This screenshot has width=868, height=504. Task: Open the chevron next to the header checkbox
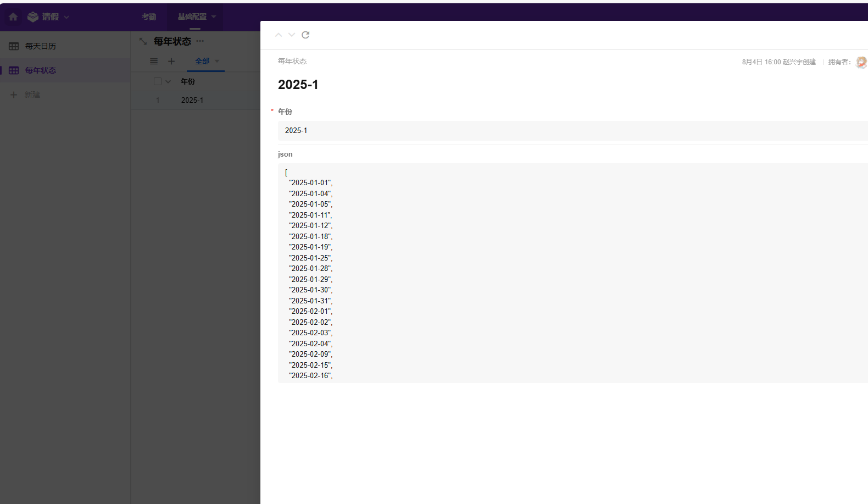tap(168, 81)
